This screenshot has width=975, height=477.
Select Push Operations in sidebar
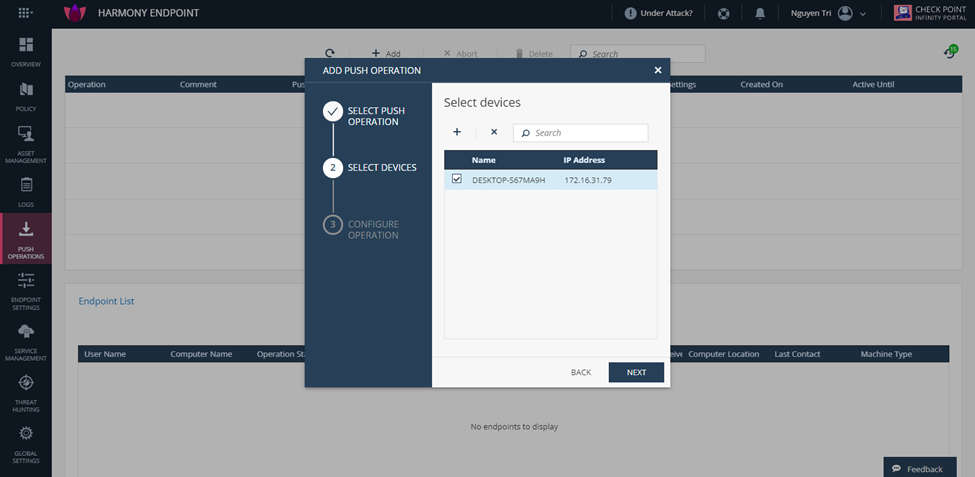pyautogui.click(x=25, y=241)
